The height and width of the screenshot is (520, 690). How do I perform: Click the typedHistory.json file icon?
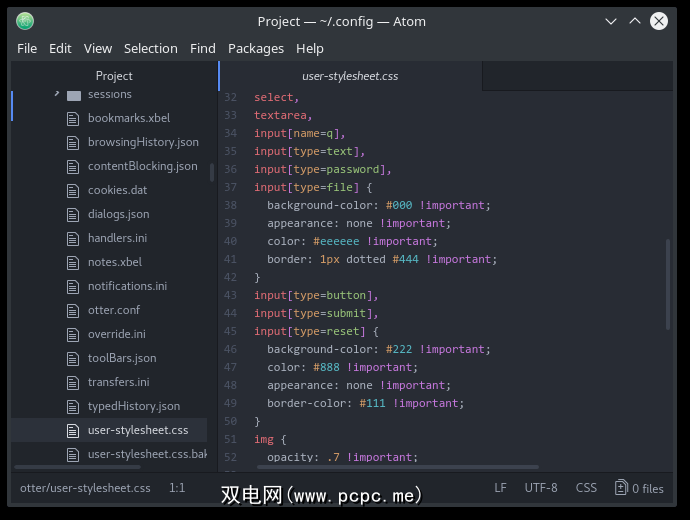tap(73, 406)
